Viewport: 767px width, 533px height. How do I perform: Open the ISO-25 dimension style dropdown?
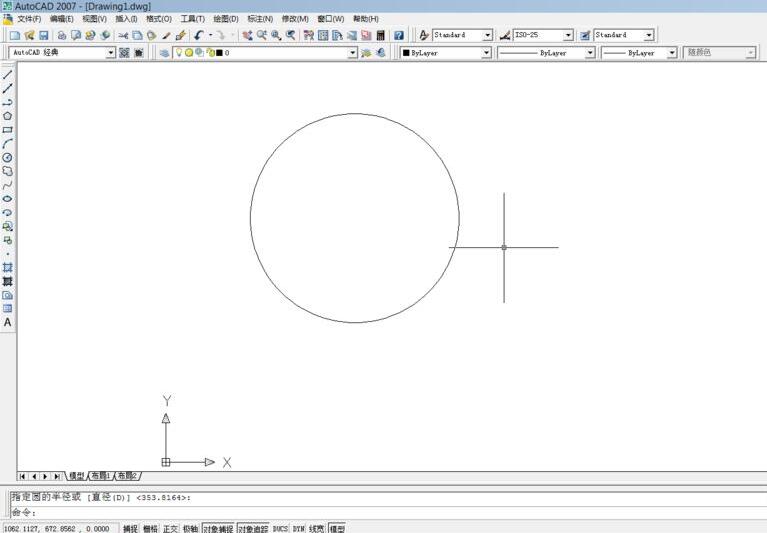568,35
